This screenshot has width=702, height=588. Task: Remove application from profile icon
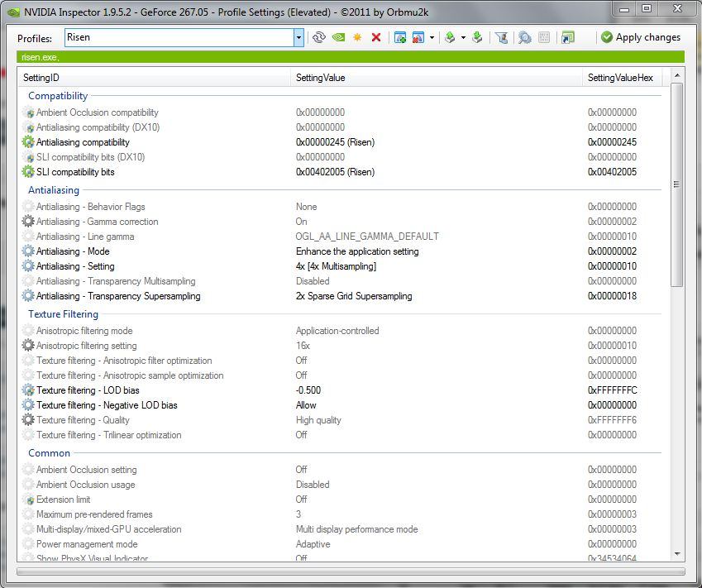click(x=418, y=37)
